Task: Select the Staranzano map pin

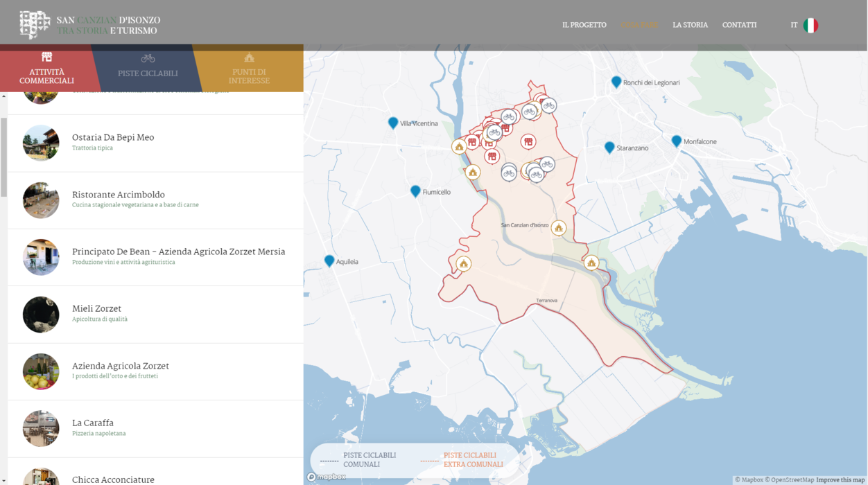Action: [x=609, y=147]
